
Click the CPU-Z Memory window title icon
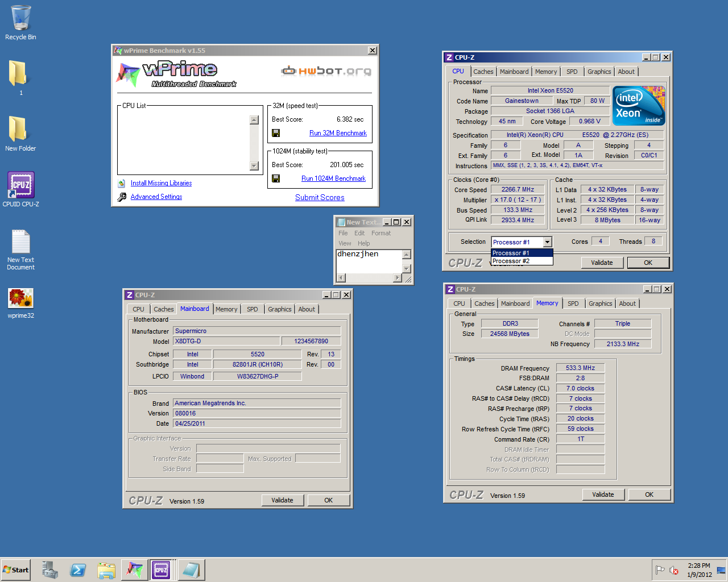450,289
